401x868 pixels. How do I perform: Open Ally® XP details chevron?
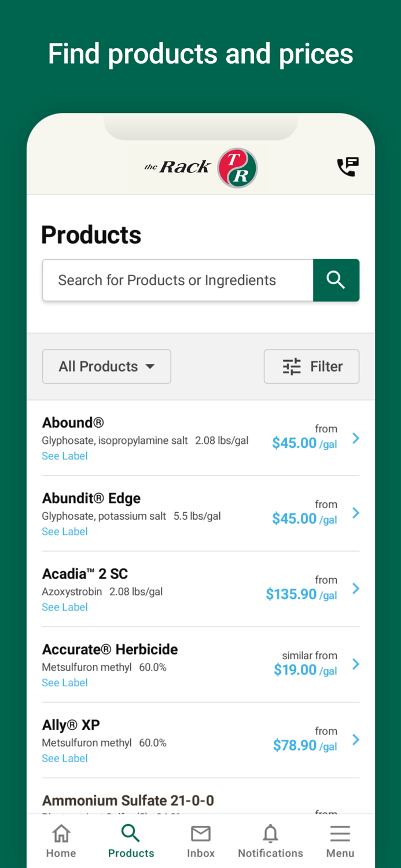(x=356, y=740)
